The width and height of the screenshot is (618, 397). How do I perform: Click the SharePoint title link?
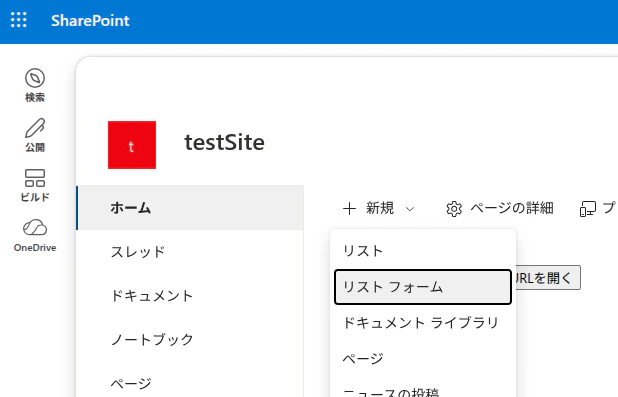pyautogui.click(x=90, y=21)
